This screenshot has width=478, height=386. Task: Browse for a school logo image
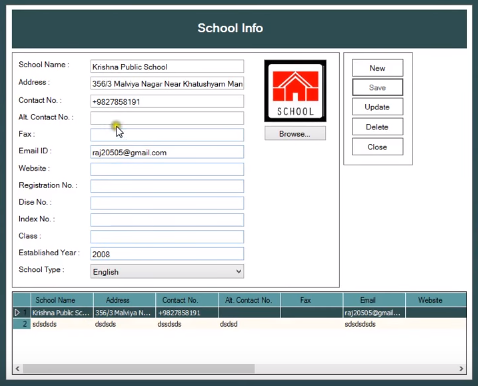click(x=295, y=134)
